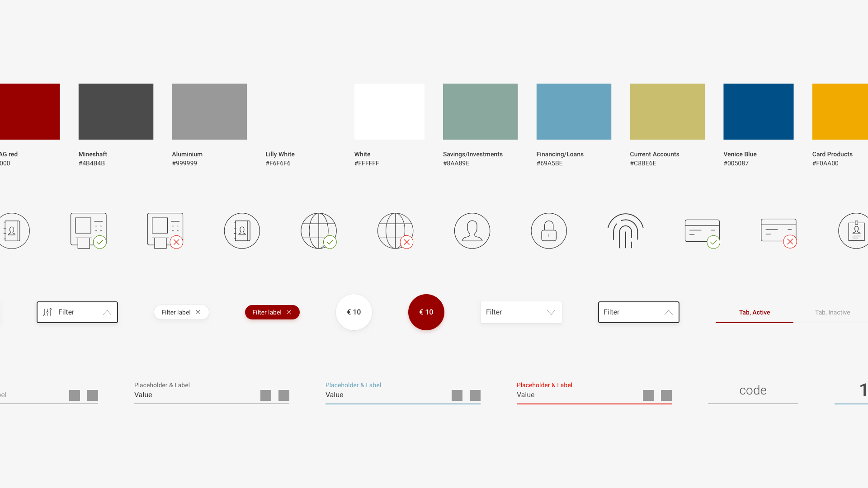Click the ATM icon with green checkmark
Viewport: 868px width, 488px height.
coord(88,231)
